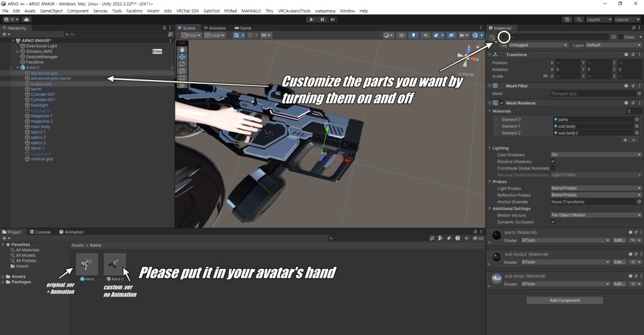Select the Scale tool in scene toolbar
The image size is (644, 335).
point(182,71)
